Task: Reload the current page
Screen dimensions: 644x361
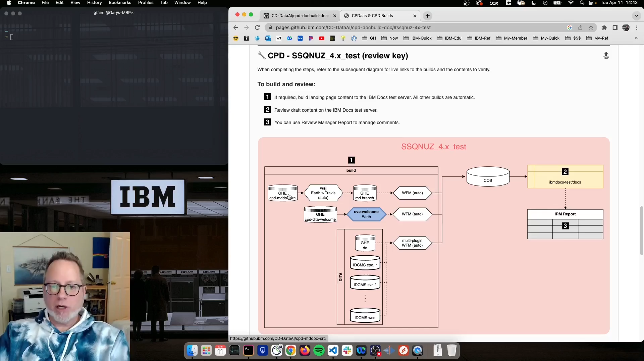Action: 257,28
